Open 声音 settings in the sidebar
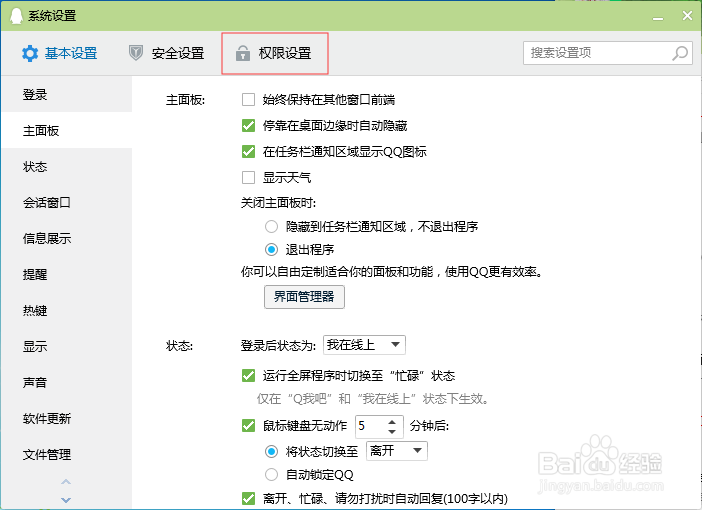Image resolution: width=702 pixels, height=510 pixels. point(66,382)
